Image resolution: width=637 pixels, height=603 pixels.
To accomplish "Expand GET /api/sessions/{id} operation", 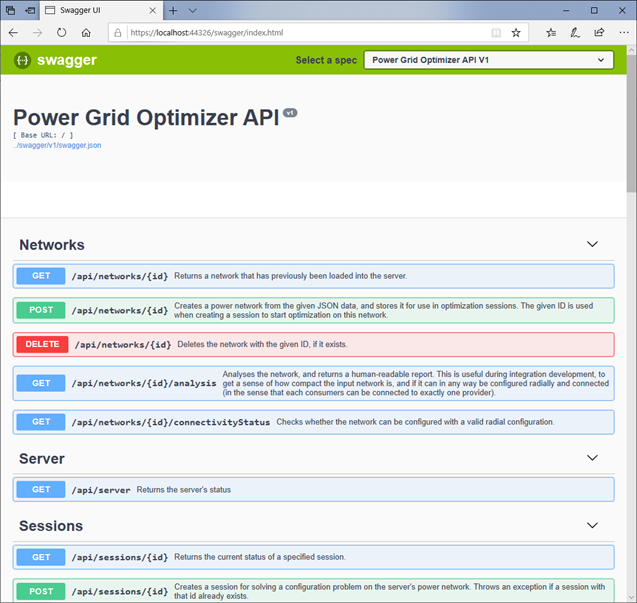I will coord(313,557).
